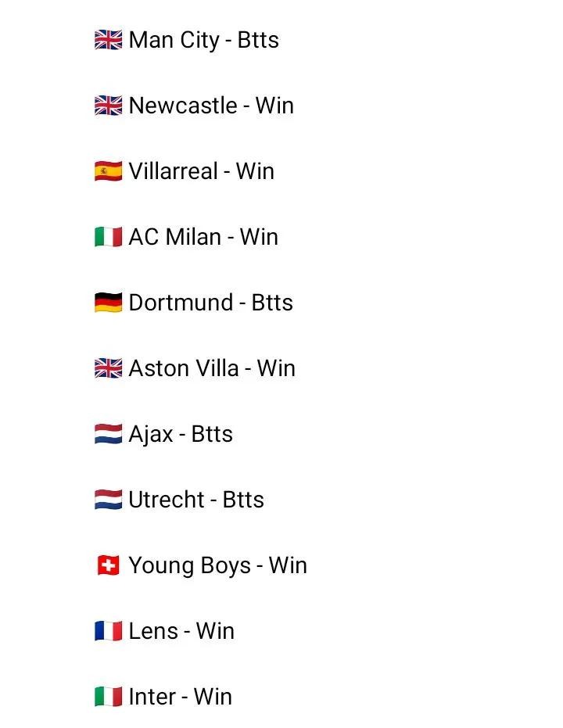The image size is (563, 728).
Task: Tap the French flag next to Lens
Action: coord(108,631)
